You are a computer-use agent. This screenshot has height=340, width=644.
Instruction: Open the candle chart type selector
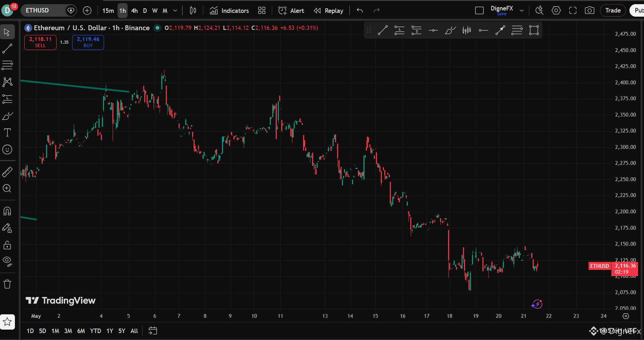tap(193, 11)
